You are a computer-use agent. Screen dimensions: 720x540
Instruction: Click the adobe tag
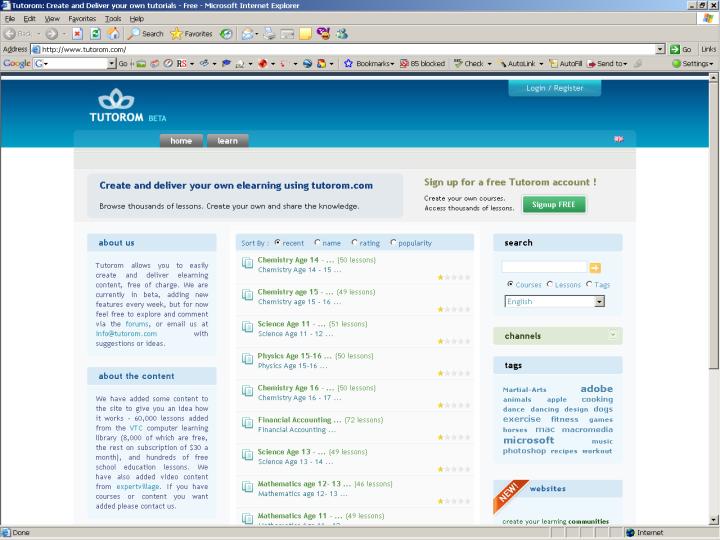point(596,388)
